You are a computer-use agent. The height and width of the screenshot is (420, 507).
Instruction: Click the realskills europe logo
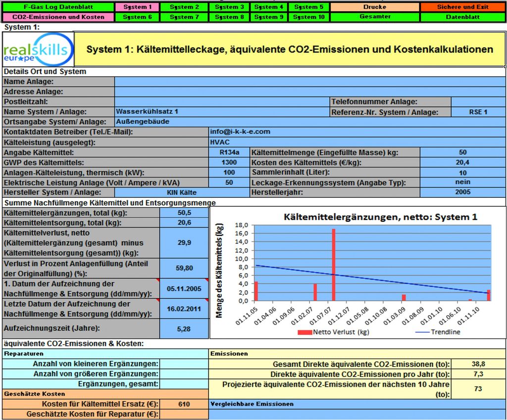tap(38, 49)
